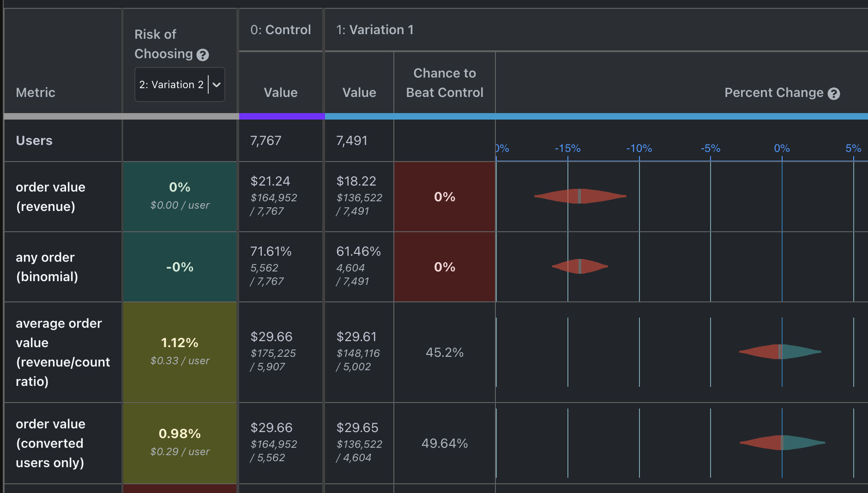Click the 45.2% chance cell for average order value
This screenshot has height=493, width=868.
click(444, 352)
